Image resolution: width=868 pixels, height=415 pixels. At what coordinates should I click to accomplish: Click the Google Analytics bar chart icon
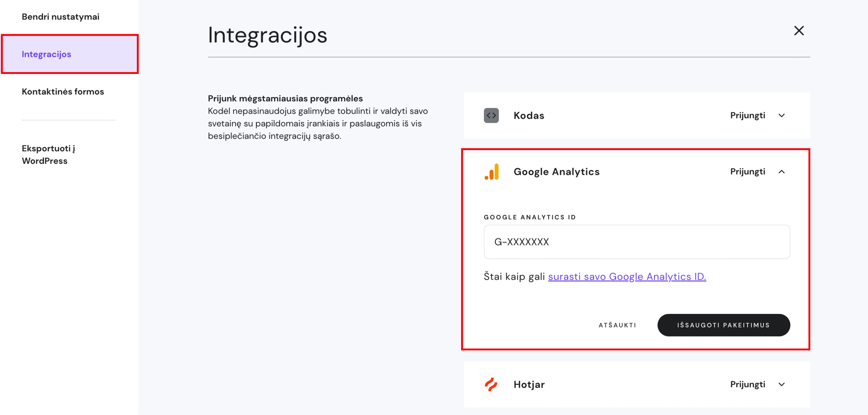pos(492,172)
